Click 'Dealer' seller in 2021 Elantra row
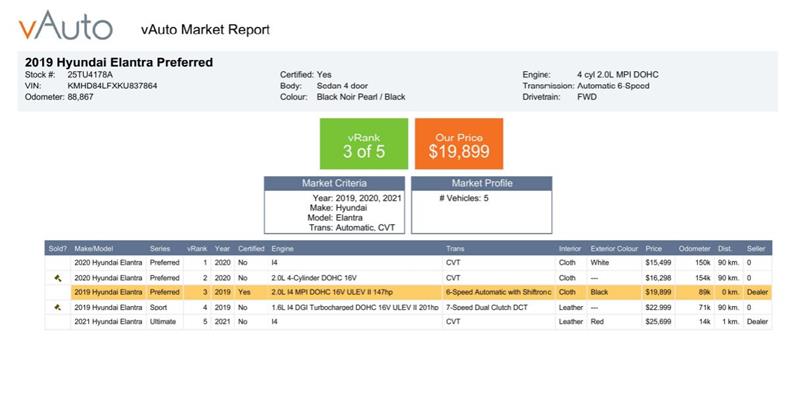800x407 pixels. coord(757,322)
